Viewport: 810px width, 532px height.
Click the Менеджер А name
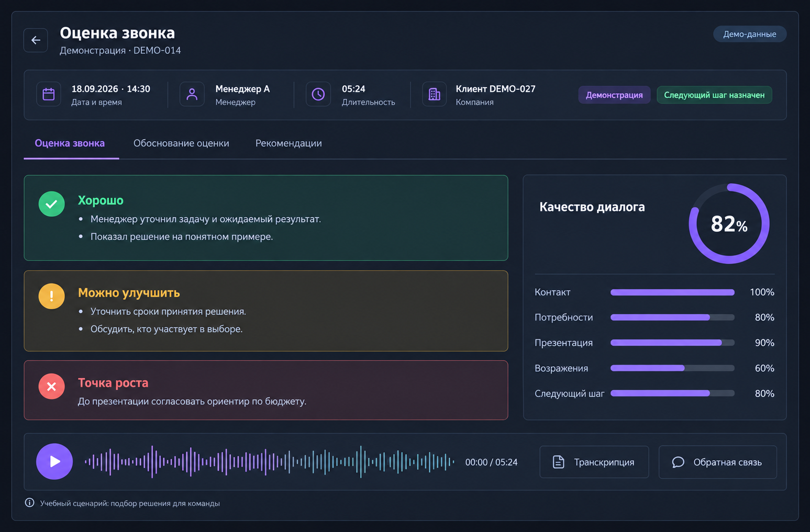[x=242, y=89]
